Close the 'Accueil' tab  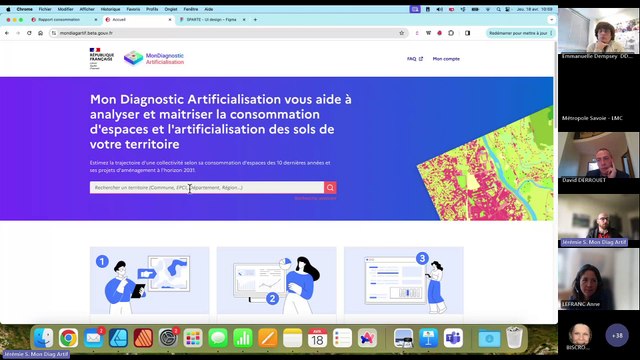[x=170, y=20]
